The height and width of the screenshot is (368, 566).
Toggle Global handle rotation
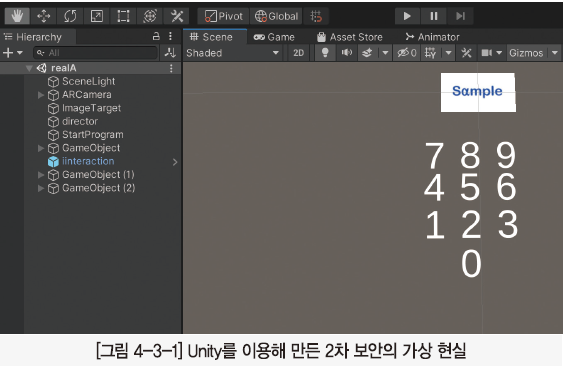point(276,16)
